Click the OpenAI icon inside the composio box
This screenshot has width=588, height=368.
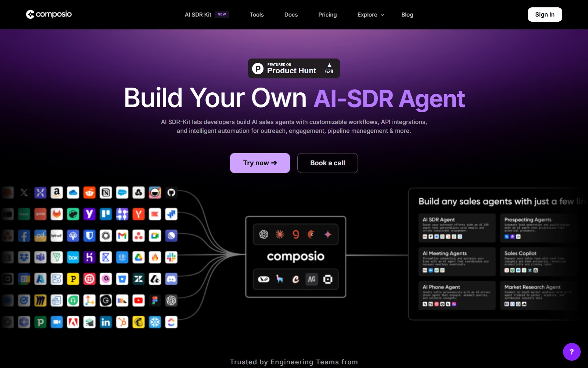[263, 234]
